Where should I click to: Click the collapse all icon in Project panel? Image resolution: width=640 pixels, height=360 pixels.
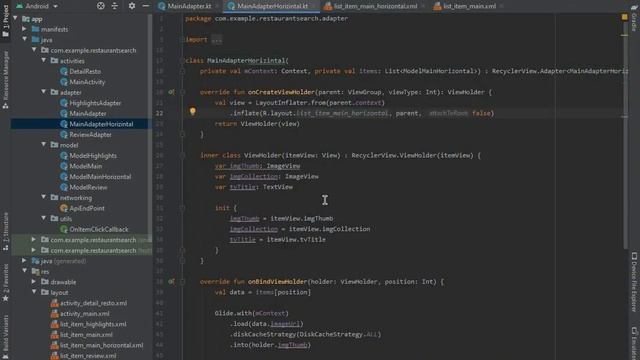pyautogui.click(x=115, y=6)
